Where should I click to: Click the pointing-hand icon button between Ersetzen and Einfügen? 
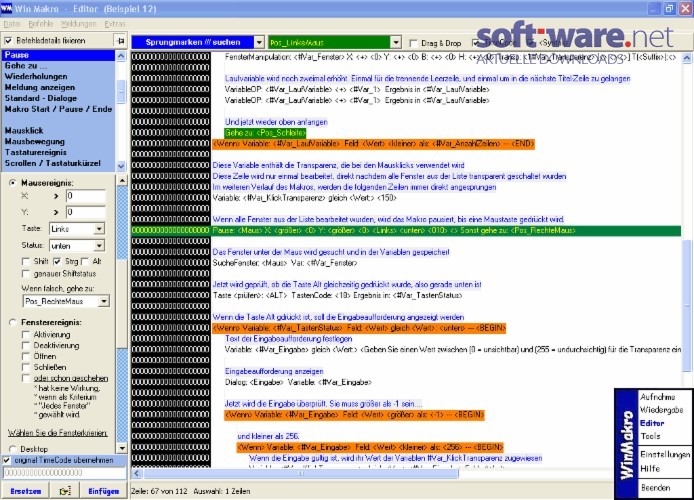pyautogui.click(x=65, y=491)
